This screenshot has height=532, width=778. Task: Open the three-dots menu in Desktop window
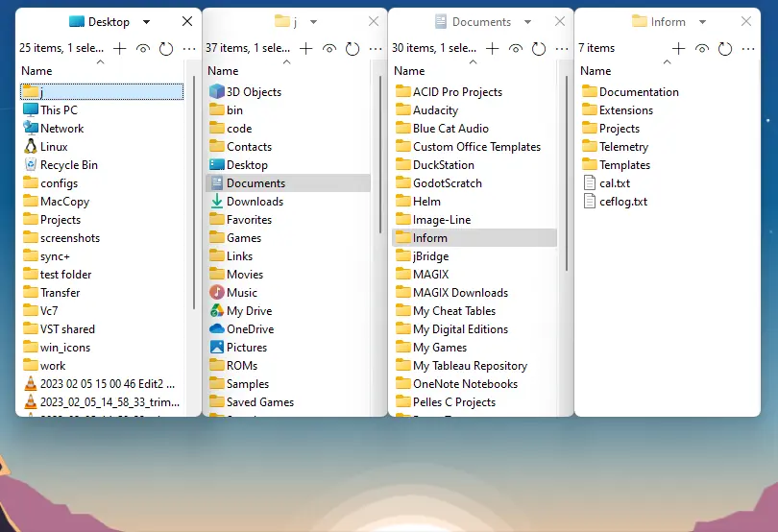click(189, 49)
